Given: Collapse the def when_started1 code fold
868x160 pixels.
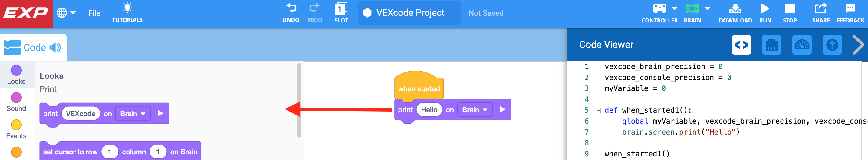Looking at the screenshot, I should (598, 110).
